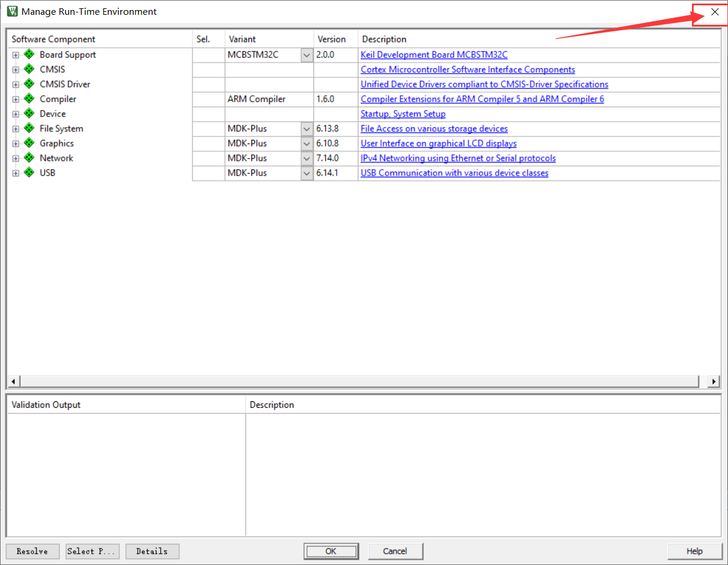Expand the USB tree node

tap(16, 173)
